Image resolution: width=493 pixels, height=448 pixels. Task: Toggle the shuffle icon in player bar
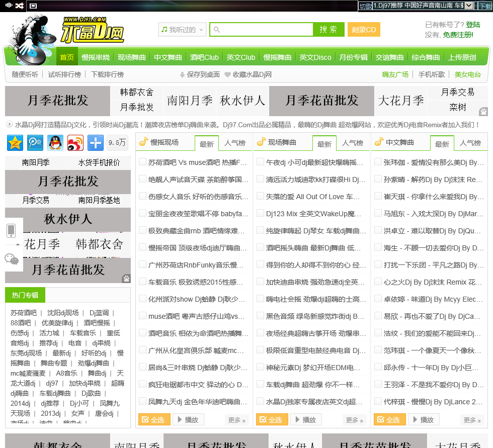(x=20, y=6)
